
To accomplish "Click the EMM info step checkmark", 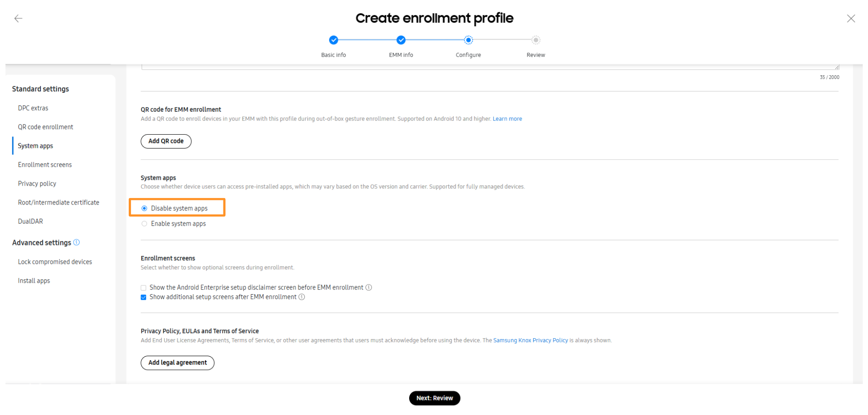I will point(401,40).
